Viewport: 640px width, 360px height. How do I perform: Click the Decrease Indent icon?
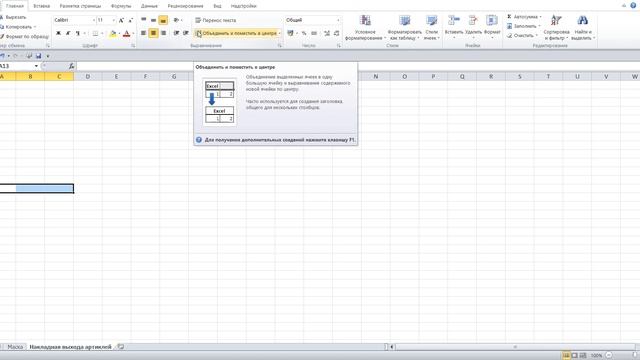176,33
